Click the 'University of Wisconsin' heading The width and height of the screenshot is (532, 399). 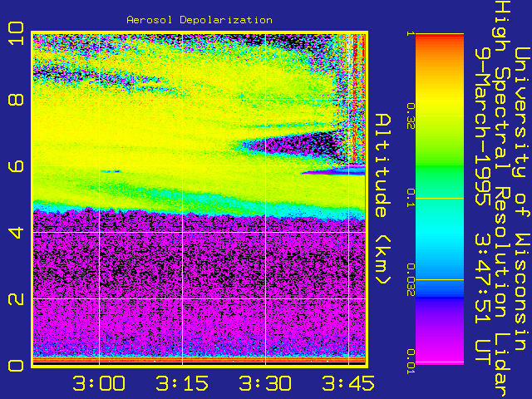522,199
